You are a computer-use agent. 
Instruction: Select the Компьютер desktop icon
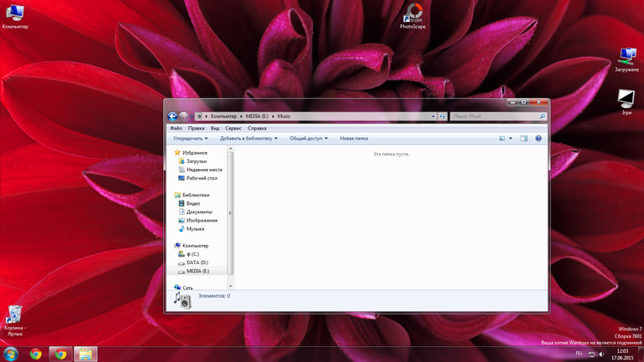coord(15,17)
